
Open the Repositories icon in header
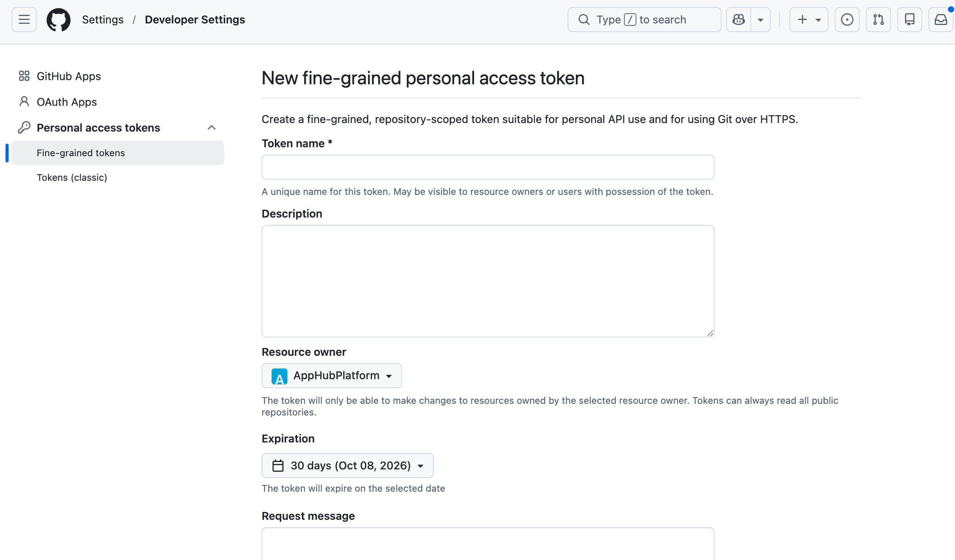pyautogui.click(x=910, y=19)
